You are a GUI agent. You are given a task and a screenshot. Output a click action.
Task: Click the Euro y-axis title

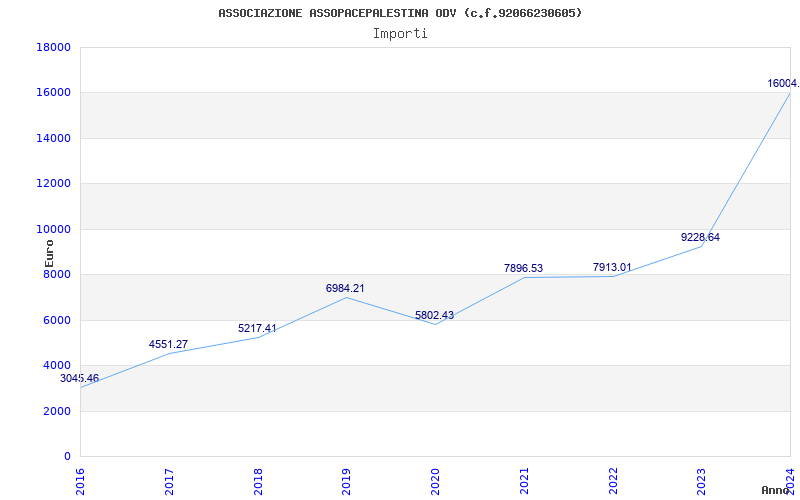pos(49,253)
